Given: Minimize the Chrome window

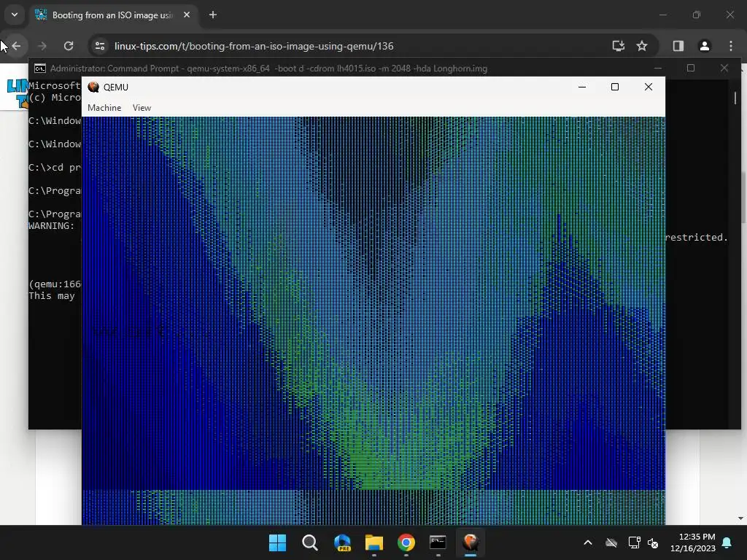Looking at the screenshot, I should click(x=662, y=15).
